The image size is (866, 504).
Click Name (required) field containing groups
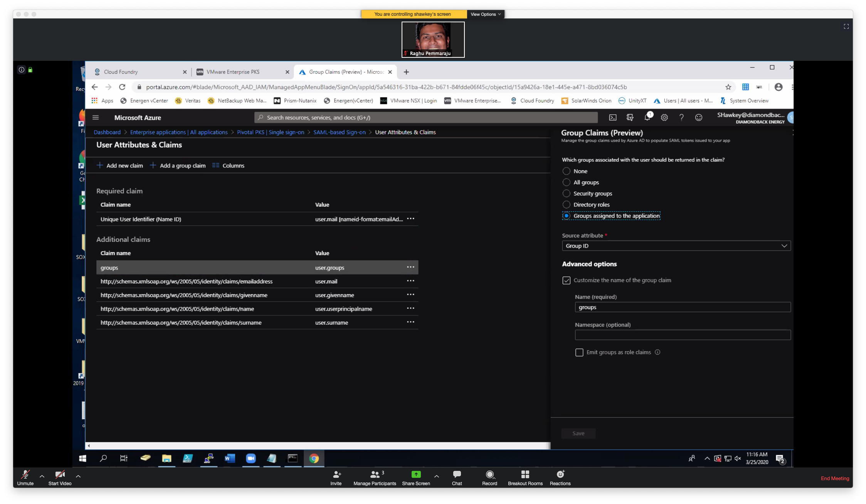point(683,307)
